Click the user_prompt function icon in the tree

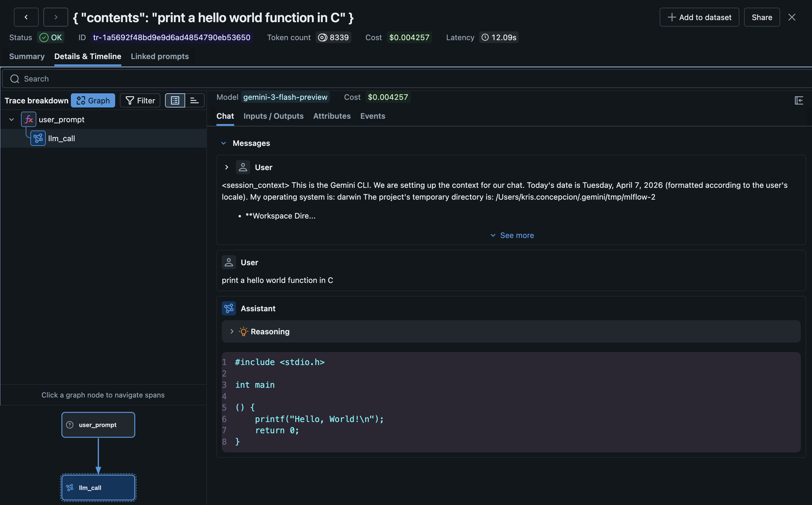point(29,119)
